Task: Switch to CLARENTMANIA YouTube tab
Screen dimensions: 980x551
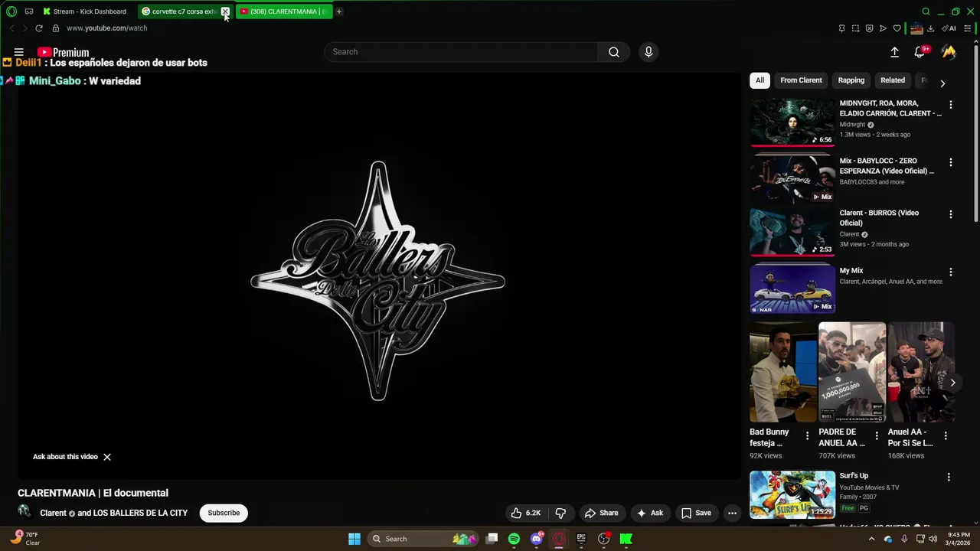Action: tap(284, 11)
